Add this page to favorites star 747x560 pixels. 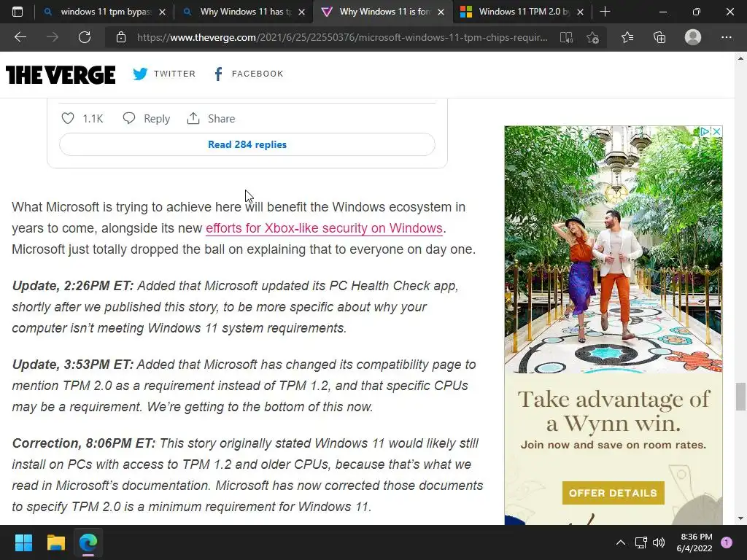tap(592, 37)
